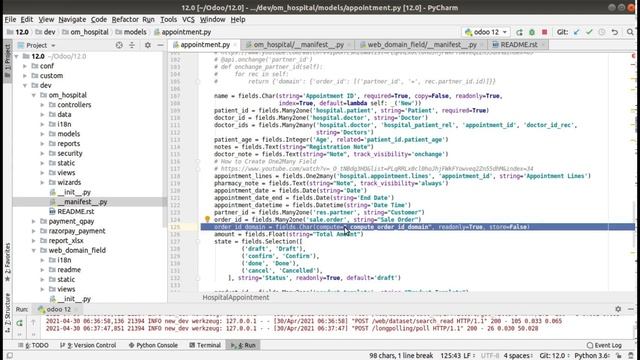Commit changes using the green checkmark

tap(589, 32)
